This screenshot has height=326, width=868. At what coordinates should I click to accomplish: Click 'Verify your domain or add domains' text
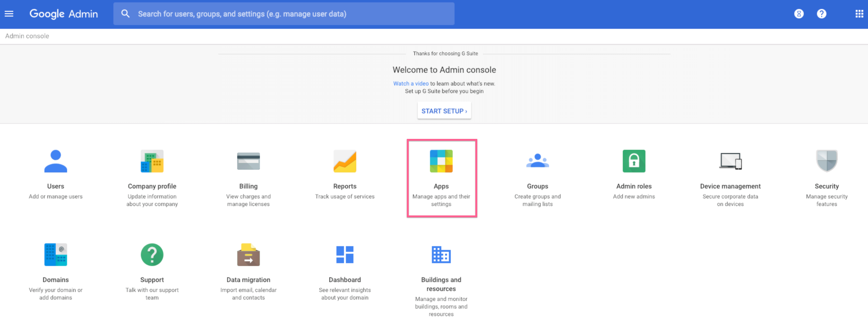coord(56,294)
